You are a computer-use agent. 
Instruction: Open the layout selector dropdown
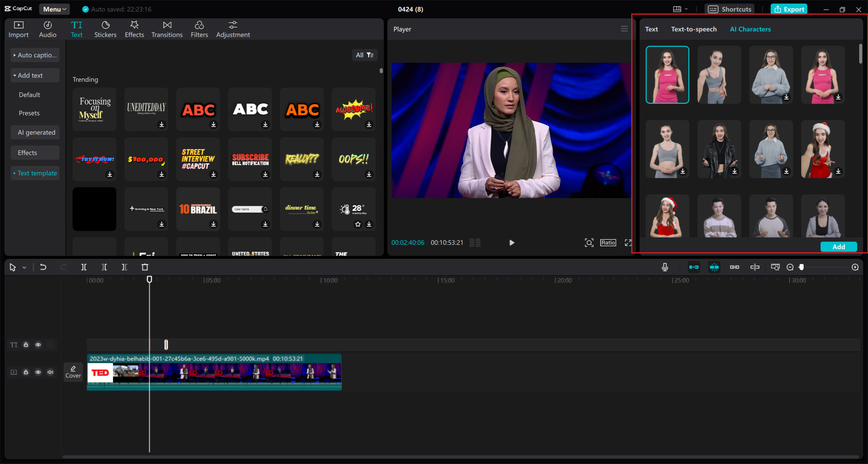(x=680, y=9)
